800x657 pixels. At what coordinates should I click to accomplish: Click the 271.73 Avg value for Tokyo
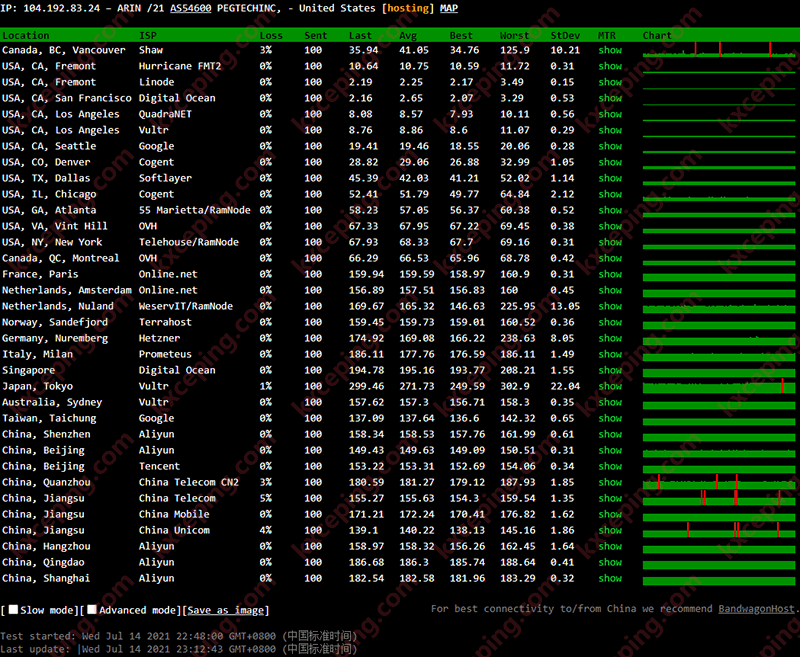[x=417, y=386]
